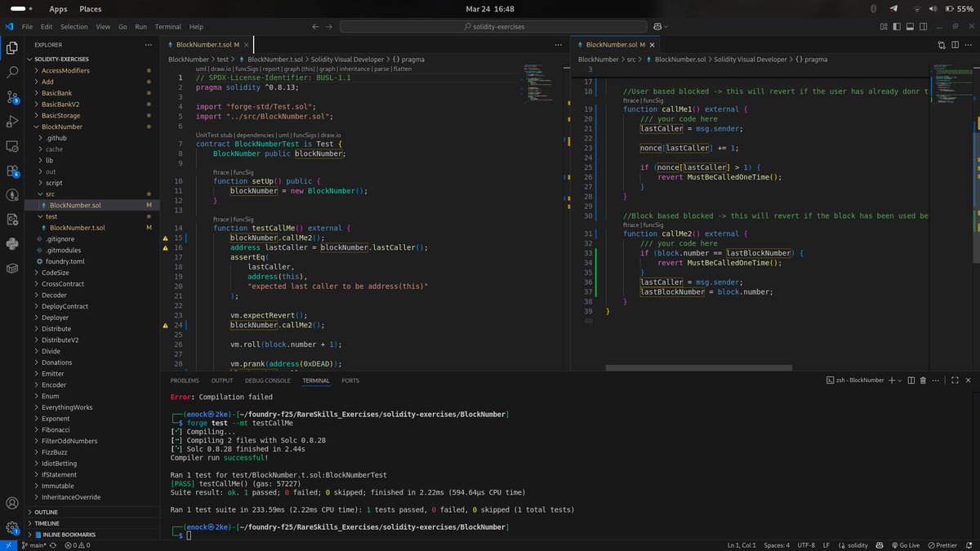The image size is (980, 551).
Task: Expand the OUTLINE section
Action: [92, 512]
